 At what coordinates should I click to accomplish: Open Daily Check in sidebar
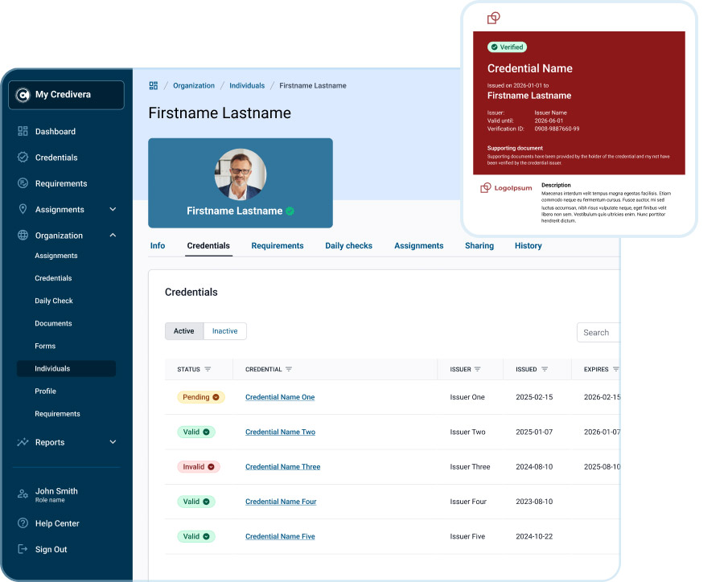point(54,301)
